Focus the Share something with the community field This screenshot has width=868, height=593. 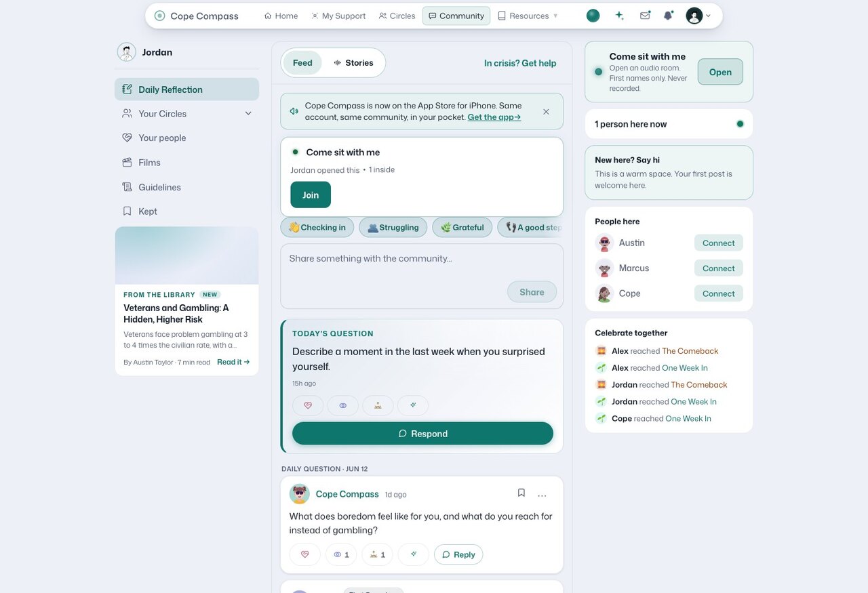point(422,259)
